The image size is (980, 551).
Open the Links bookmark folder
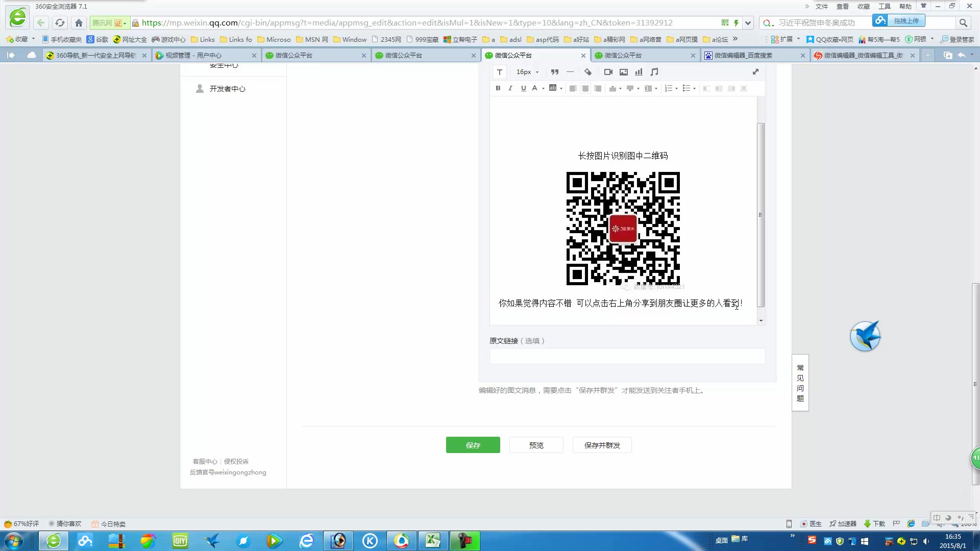click(x=203, y=39)
